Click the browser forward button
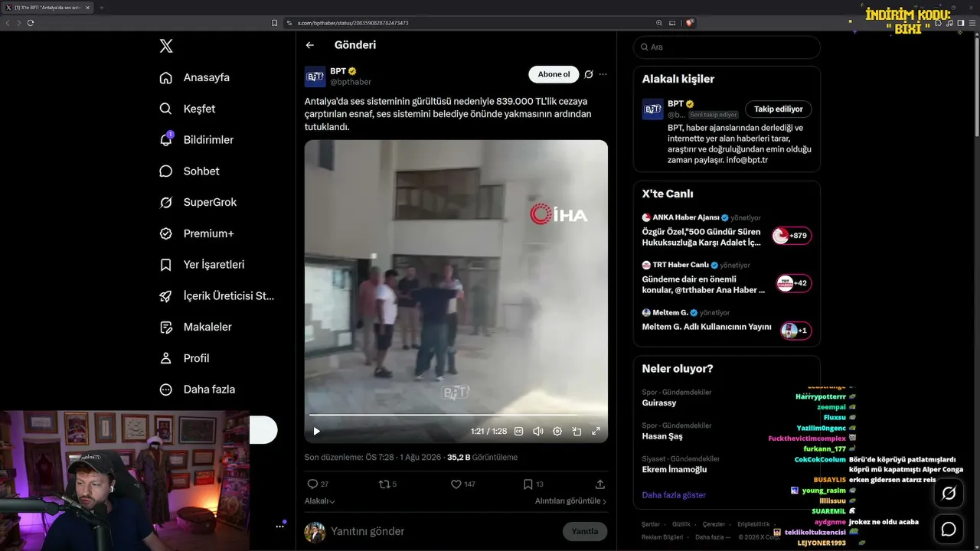Screen dimensions: 980x551 coord(18,23)
